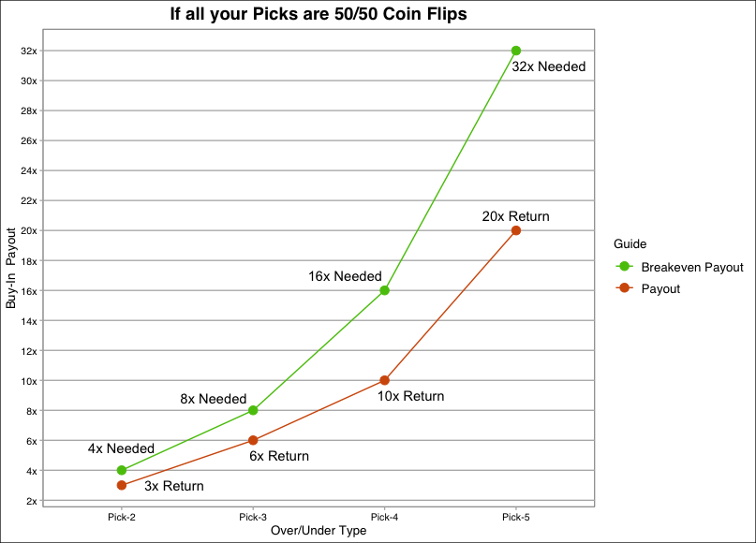Click the orange Pick-3 point at 6x
Image resolution: width=756 pixels, height=543 pixels.
253,440
